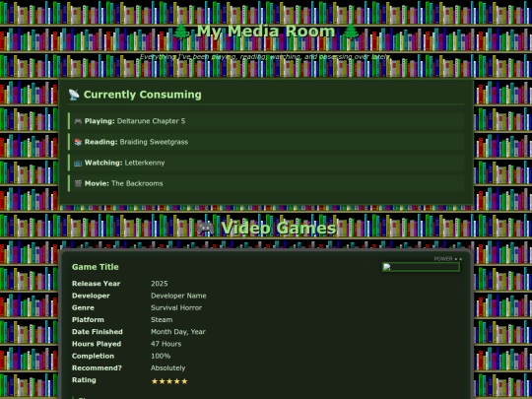This screenshot has width=532, height=399.
Task: Click the clapperboard icon beside Movie
Action: [78, 183]
